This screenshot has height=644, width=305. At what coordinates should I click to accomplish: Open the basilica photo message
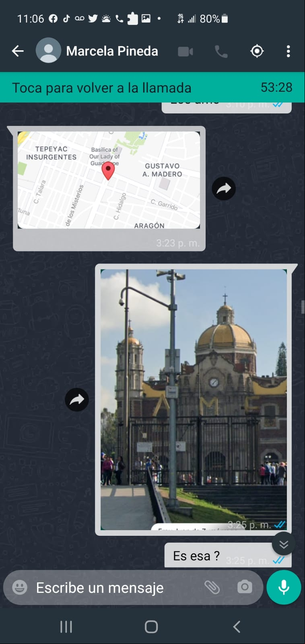(x=194, y=399)
